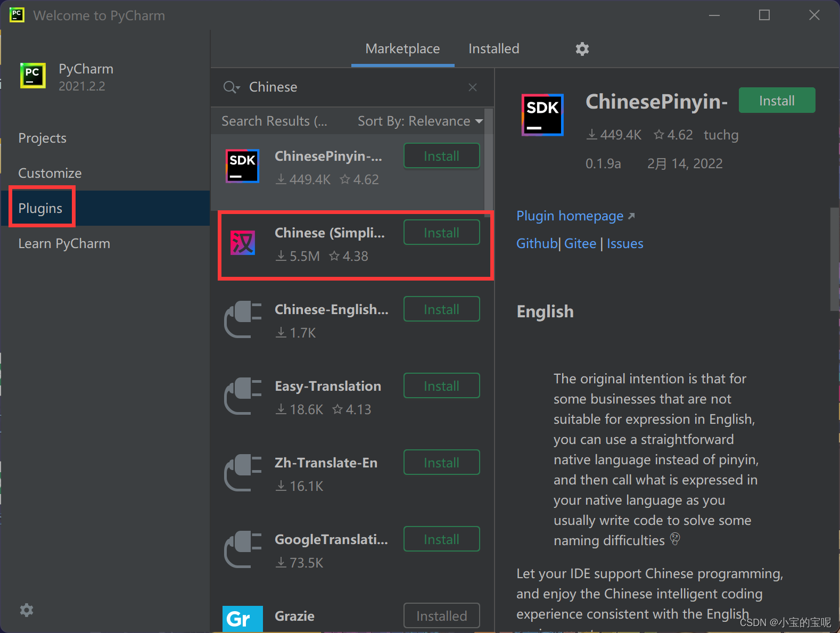The width and height of the screenshot is (840, 633).
Task: Click the tuchg vendor name
Action: point(721,135)
